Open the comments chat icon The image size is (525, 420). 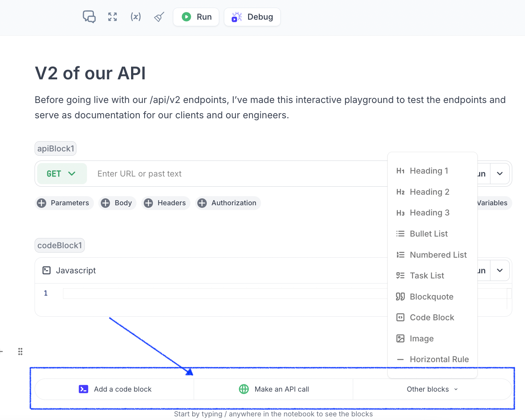(89, 17)
